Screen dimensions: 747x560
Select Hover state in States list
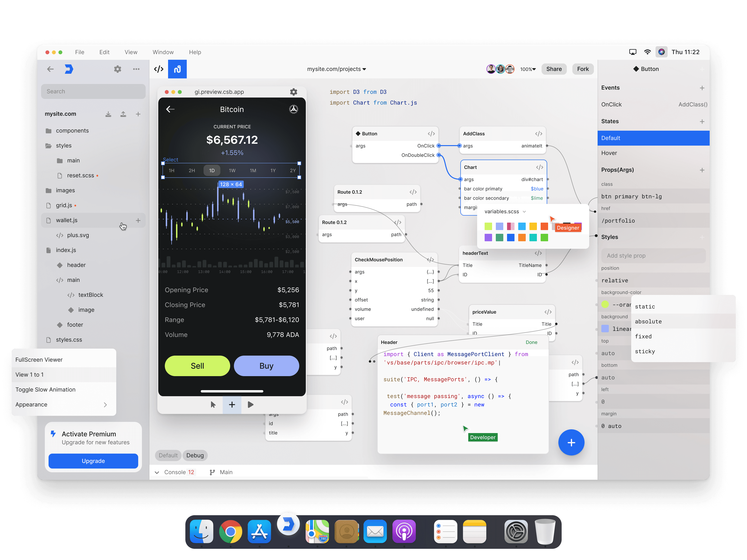coord(609,153)
